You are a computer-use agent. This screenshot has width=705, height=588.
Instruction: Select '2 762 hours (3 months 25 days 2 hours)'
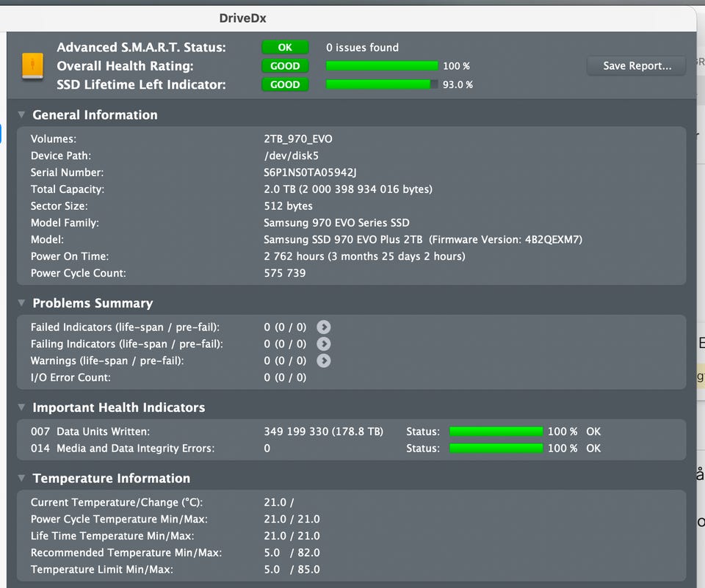pyautogui.click(x=365, y=256)
